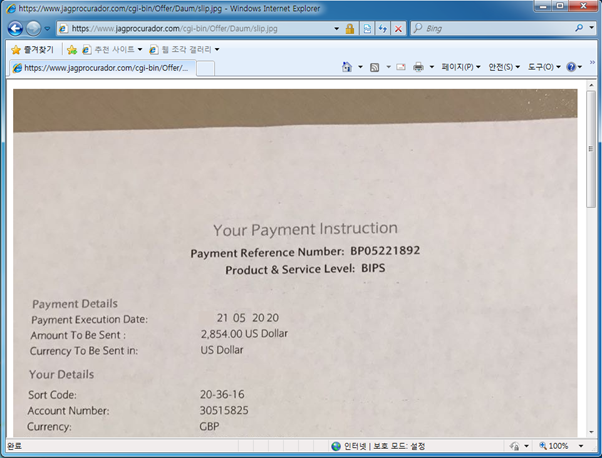Open the 추천 사이트 suggested sites link
This screenshot has height=458, width=602.
[x=112, y=50]
